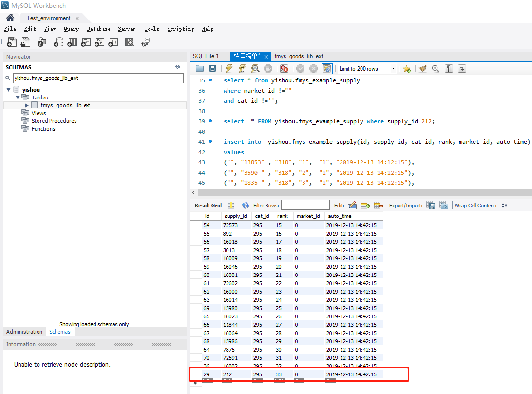Open SQL script file in main toolbar

pyautogui.click(x=25, y=42)
